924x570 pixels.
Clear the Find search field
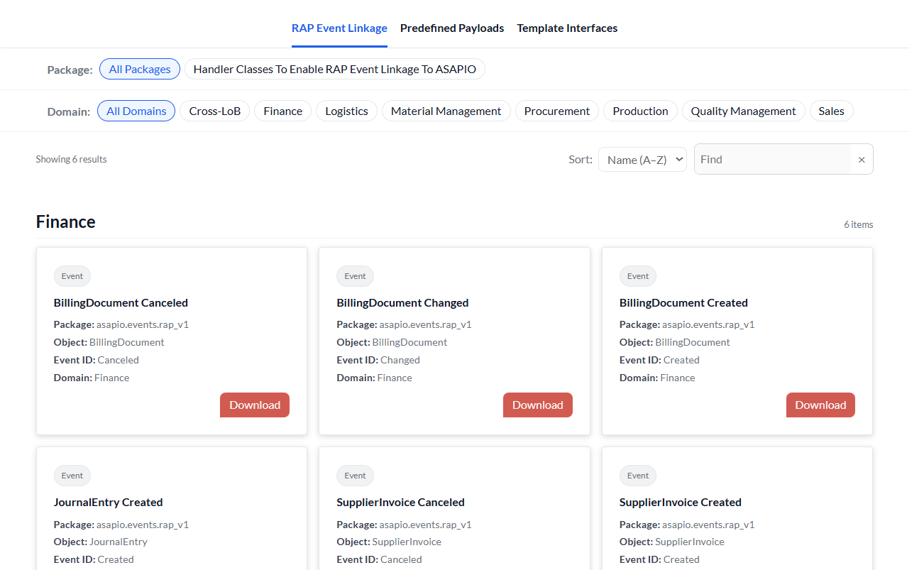(x=862, y=159)
